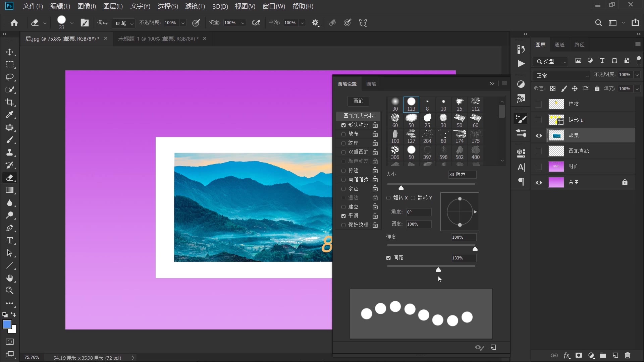The height and width of the screenshot is (362, 644).
Task: Open the 滤镜(T) menu
Action: 195,6
